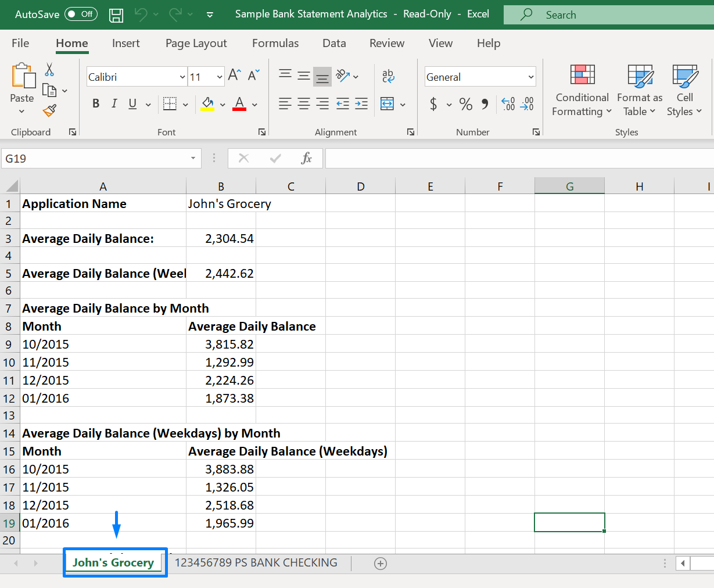Open Font settings dialog launcher
Image resolution: width=714 pixels, height=588 pixels.
pyautogui.click(x=262, y=132)
